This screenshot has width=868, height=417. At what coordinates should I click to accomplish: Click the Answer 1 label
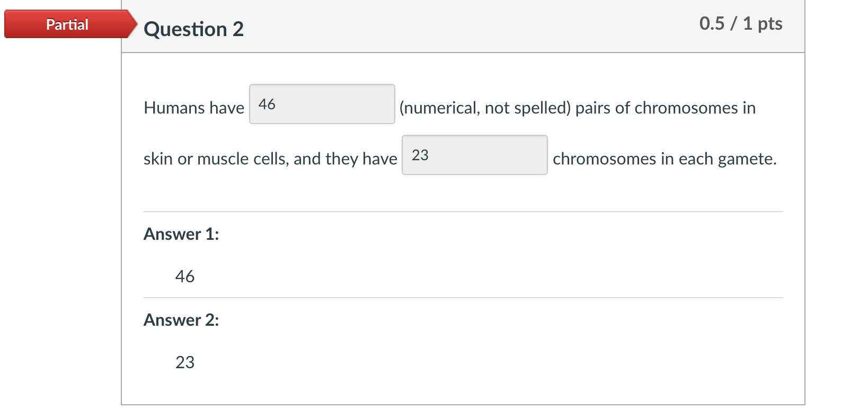(x=181, y=234)
